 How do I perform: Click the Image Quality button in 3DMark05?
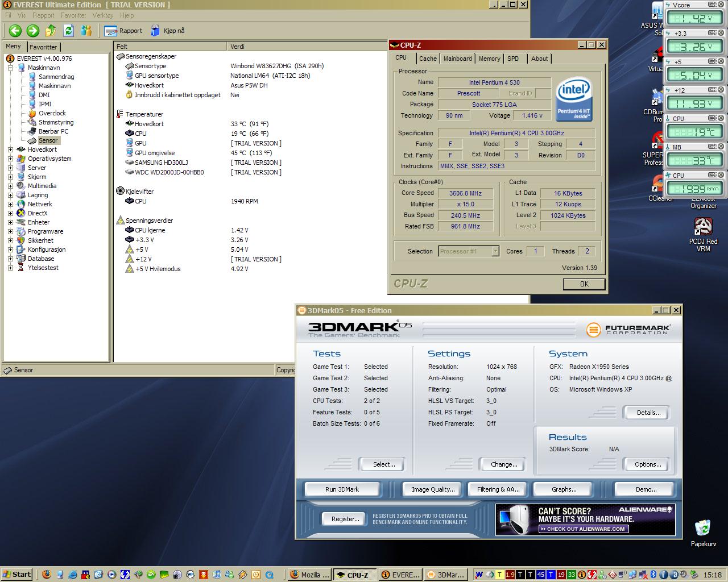pos(433,489)
